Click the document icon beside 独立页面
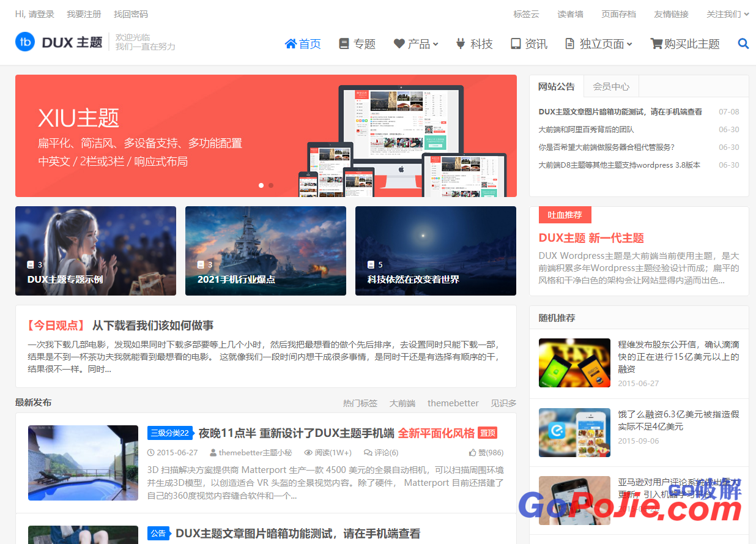Viewport: 756px width, 544px height. [x=569, y=43]
